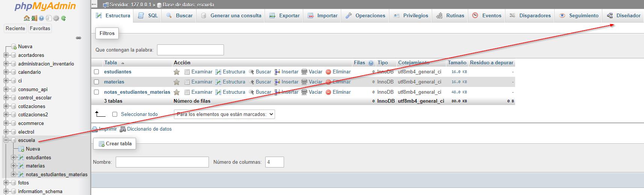The image size is (644, 195).
Task: Click the Buscar icon in estudiantes row
Action: [251, 72]
